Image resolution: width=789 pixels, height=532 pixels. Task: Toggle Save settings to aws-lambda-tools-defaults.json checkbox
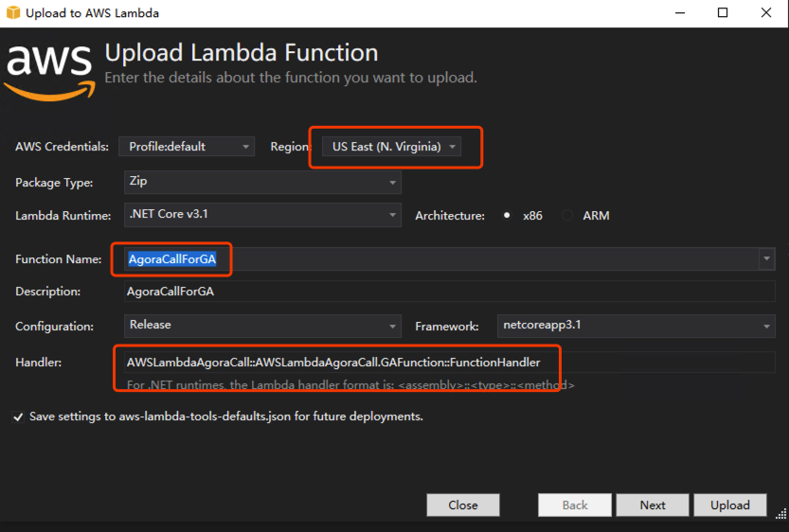(x=18, y=417)
